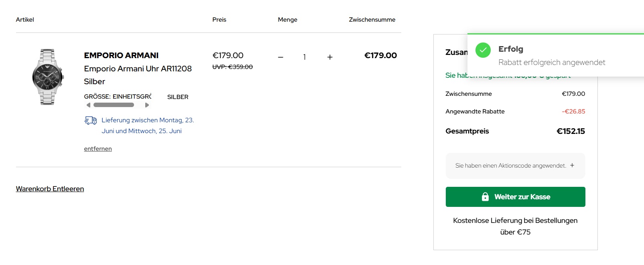The image size is (644, 265).
Task: Click the EMPORIO ARMANI product title
Action: click(121, 55)
